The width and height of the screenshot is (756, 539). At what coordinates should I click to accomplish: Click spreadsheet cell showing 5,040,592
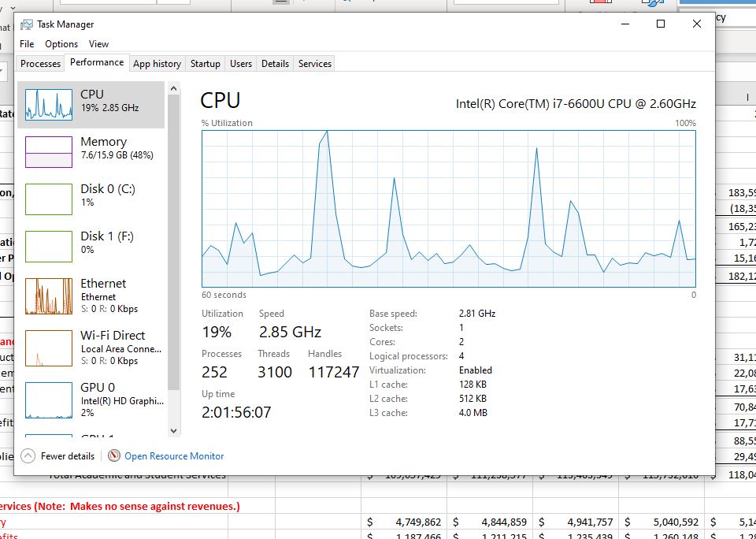click(661, 522)
